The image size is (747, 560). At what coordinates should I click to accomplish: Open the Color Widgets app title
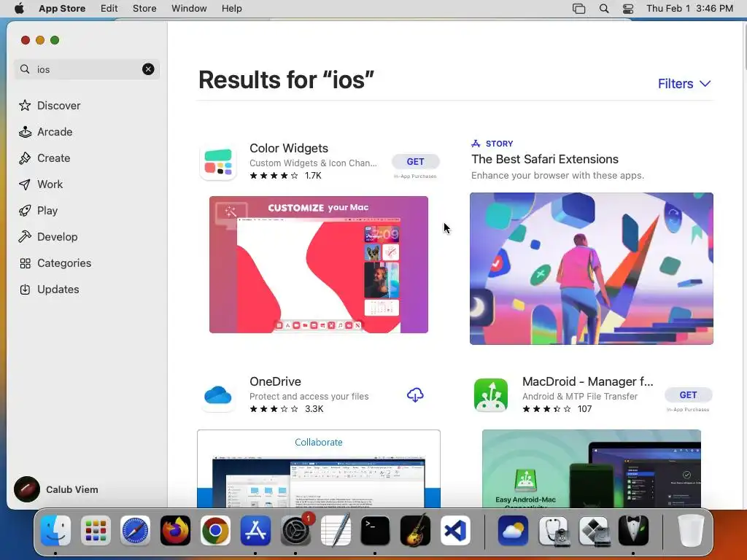point(289,148)
